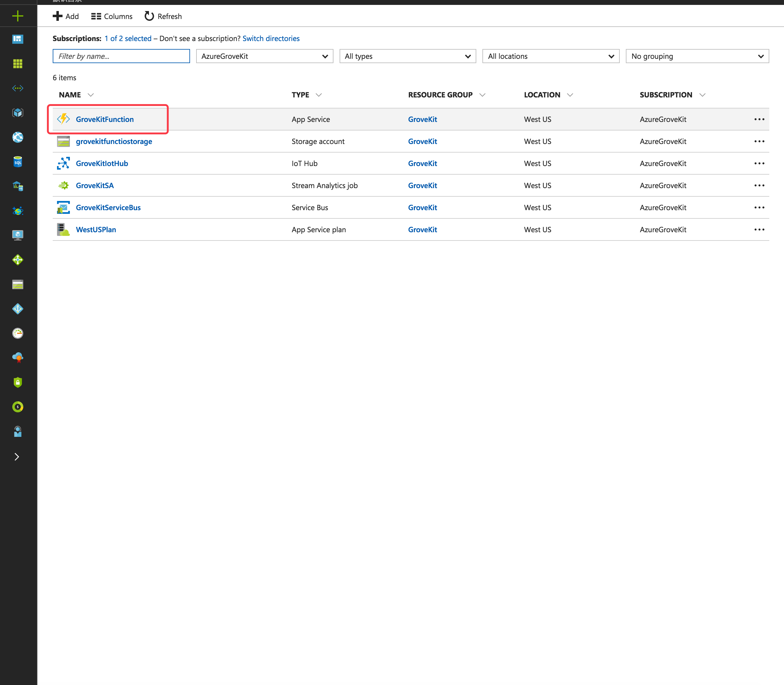Image resolution: width=784 pixels, height=685 pixels.
Task: Open the No grouping dropdown
Action: 697,56
